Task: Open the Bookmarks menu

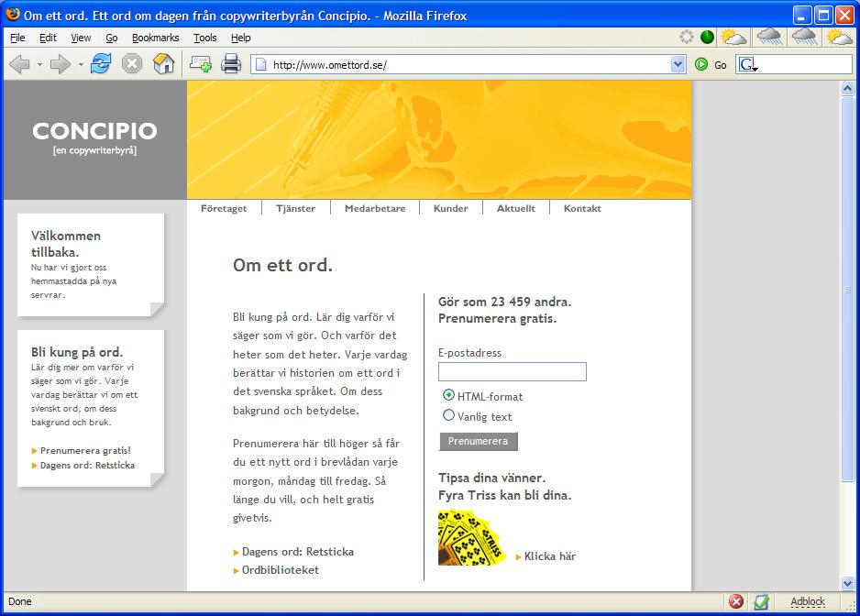Action: click(155, 38)
